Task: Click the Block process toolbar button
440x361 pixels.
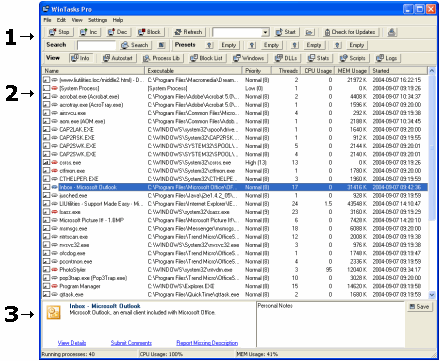Action: 149,32
